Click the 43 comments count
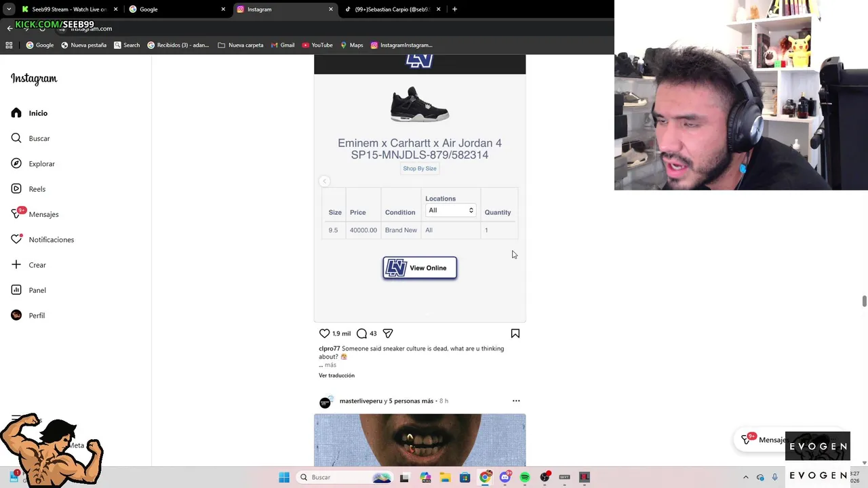This screenshot has width=868, height=488. tap(373, 333)
